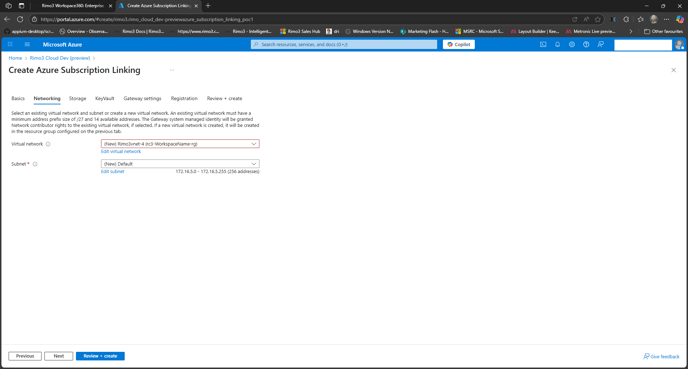Switch to the Gateway settings tab
The width and height of the screenshot is (688, 369).
click(142, 99)
